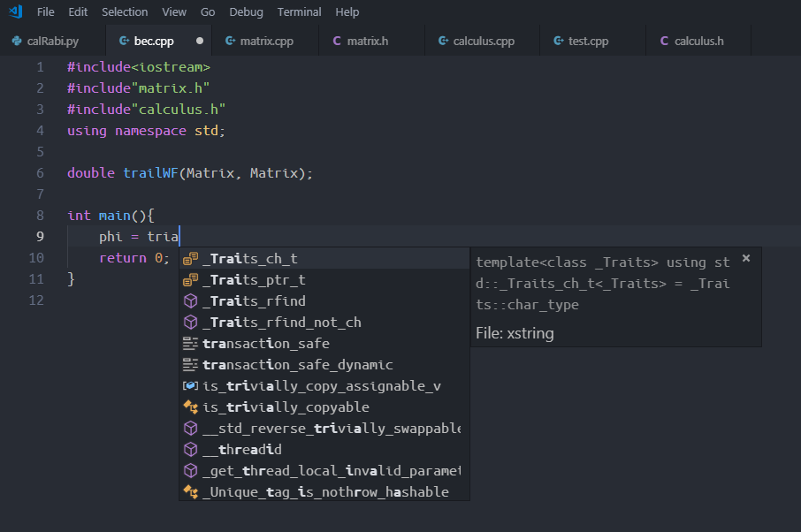Viewport: 801px width, 532px height.
Task: Click the VS Code logo in the top-left corner
Action: 14,12
